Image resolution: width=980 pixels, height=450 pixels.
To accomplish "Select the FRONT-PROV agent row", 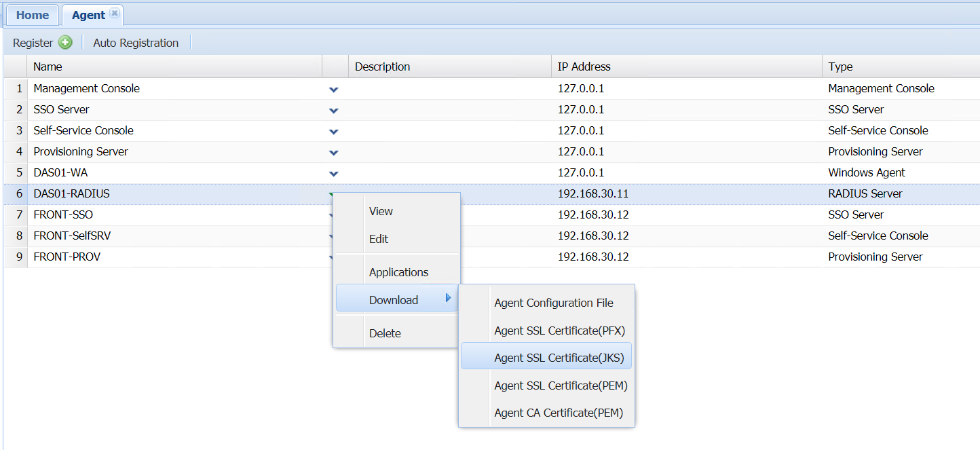I will click(67, 257).
